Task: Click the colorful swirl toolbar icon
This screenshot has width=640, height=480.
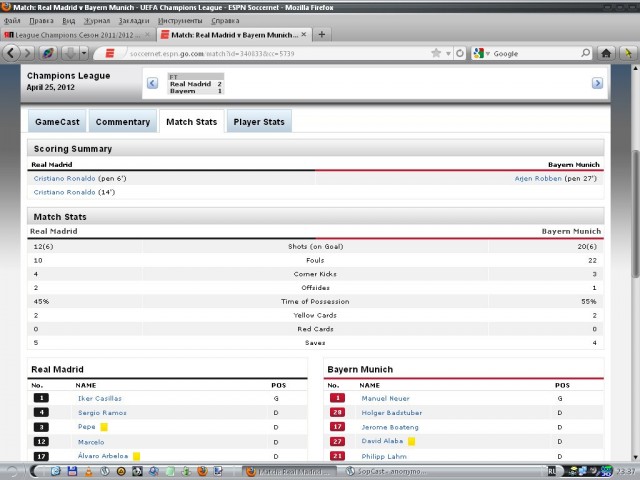Action: (48, 53)
